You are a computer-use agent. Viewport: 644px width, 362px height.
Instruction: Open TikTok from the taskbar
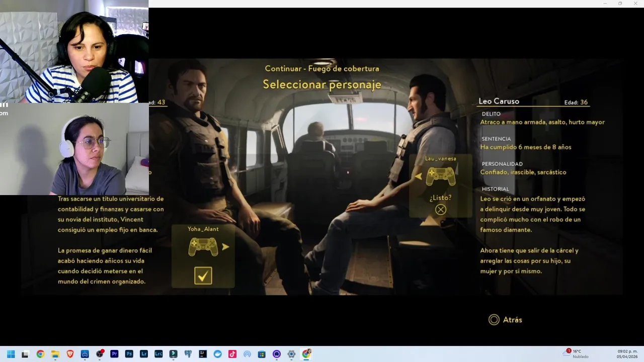(232, 354)
